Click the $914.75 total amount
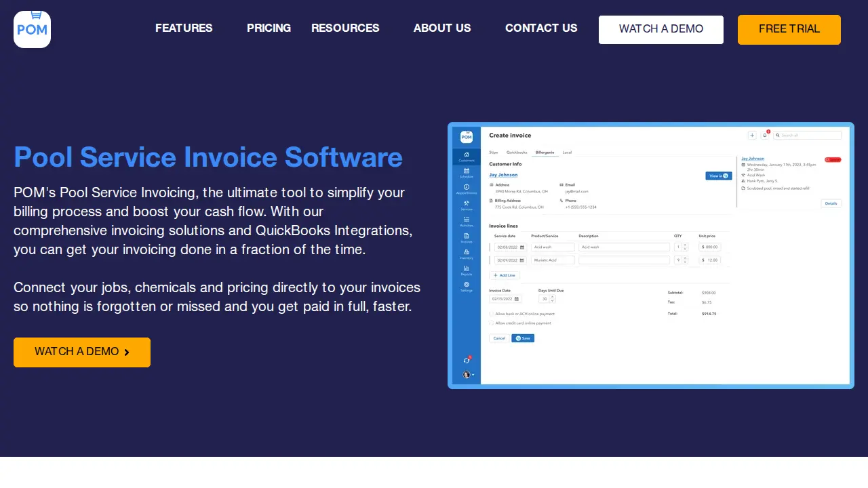Viewport: 868px width, 488px height. point(709,314)
